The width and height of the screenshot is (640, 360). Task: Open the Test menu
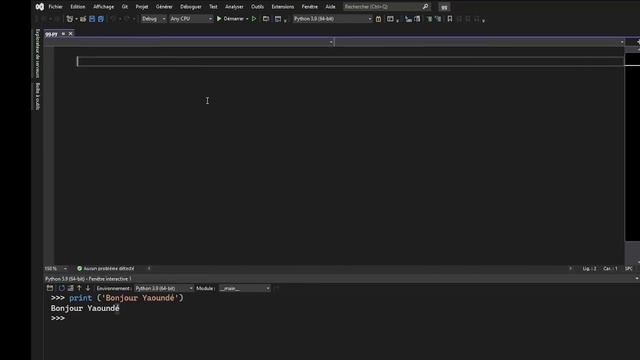213,7
